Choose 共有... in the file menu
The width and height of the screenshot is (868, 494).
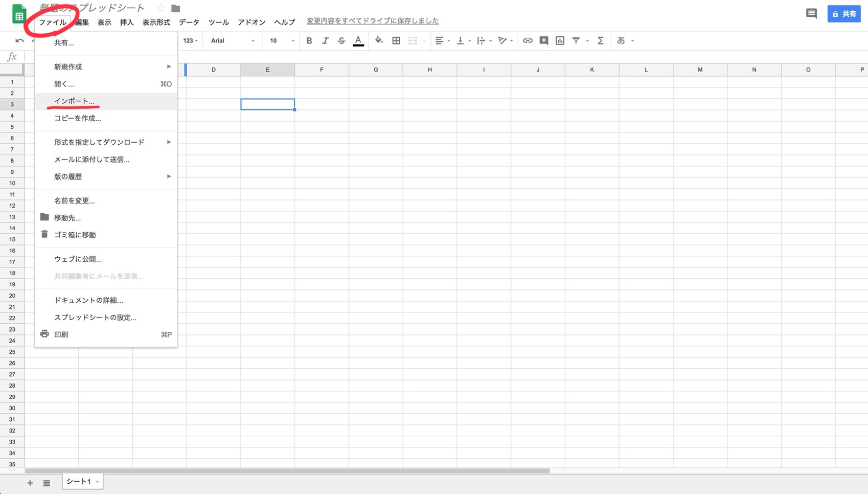click(x=106, y=43)
